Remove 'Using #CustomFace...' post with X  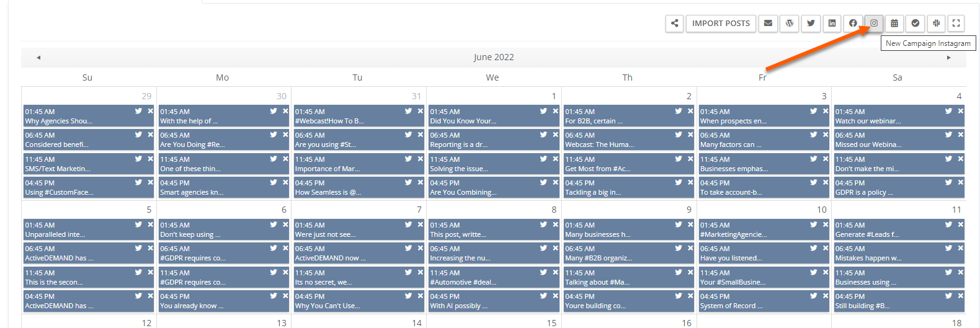tap(150, 182)
